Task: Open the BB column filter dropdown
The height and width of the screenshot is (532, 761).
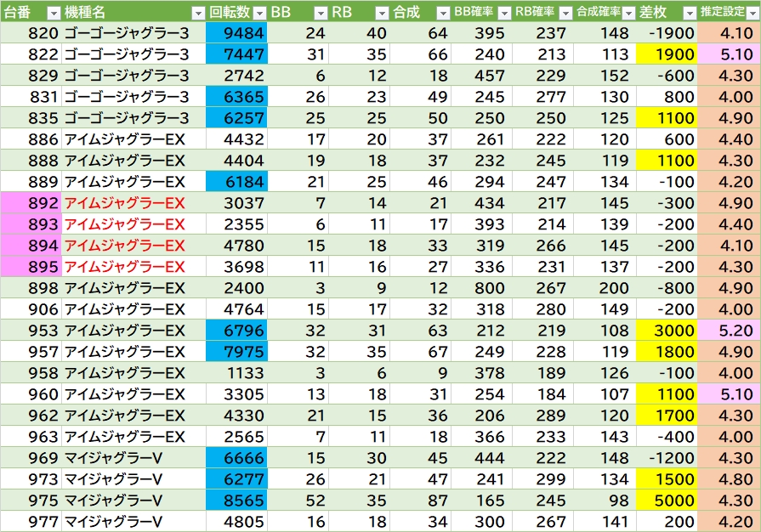Action: (x=321, y=13)
